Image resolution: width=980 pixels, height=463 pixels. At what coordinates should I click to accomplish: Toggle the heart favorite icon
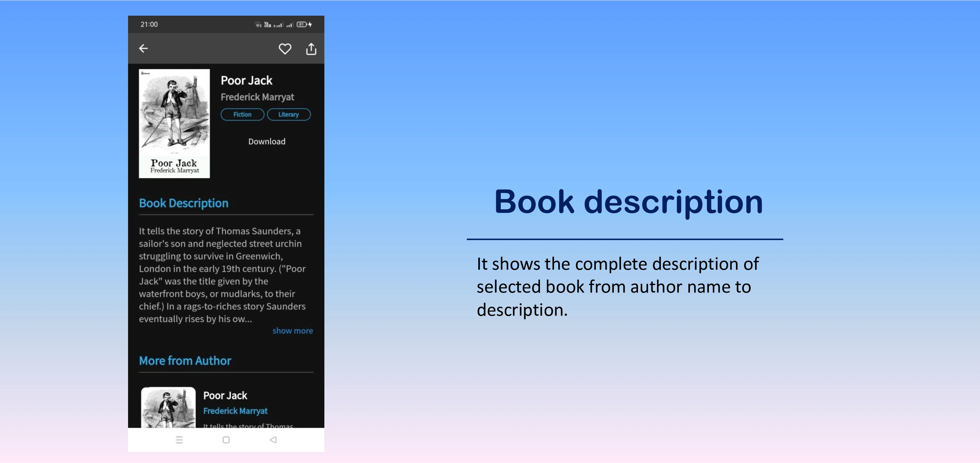(285, 49)
